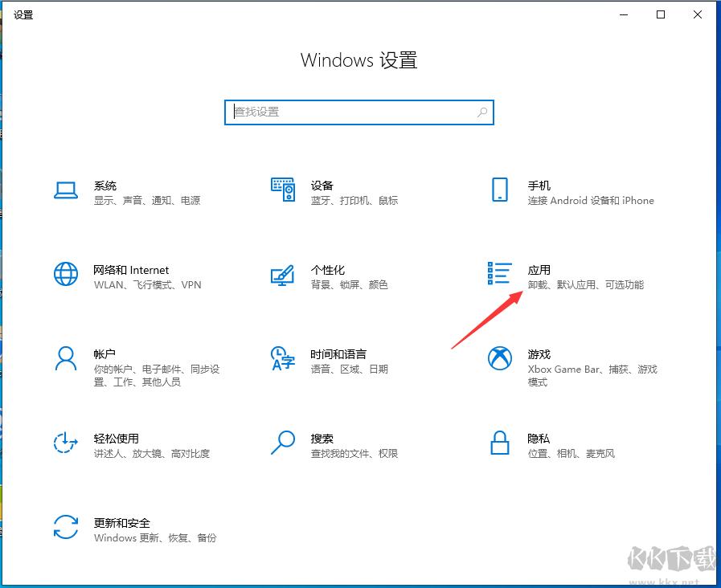Click the 隐私 (Privacy) lock icon
This screenshot has height=588, width=721.
point(500,443)
